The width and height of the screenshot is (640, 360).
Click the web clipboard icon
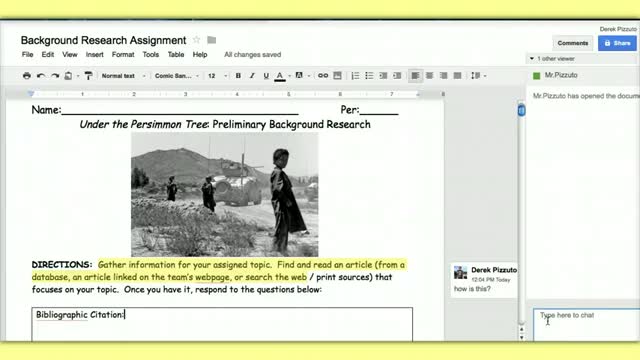(69, 76)
